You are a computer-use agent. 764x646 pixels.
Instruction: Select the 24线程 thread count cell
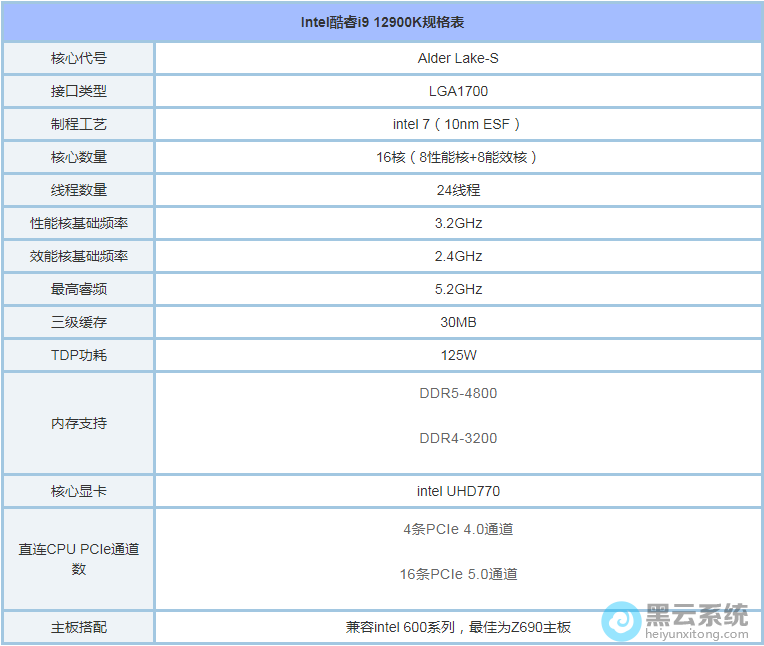point(458,190)
